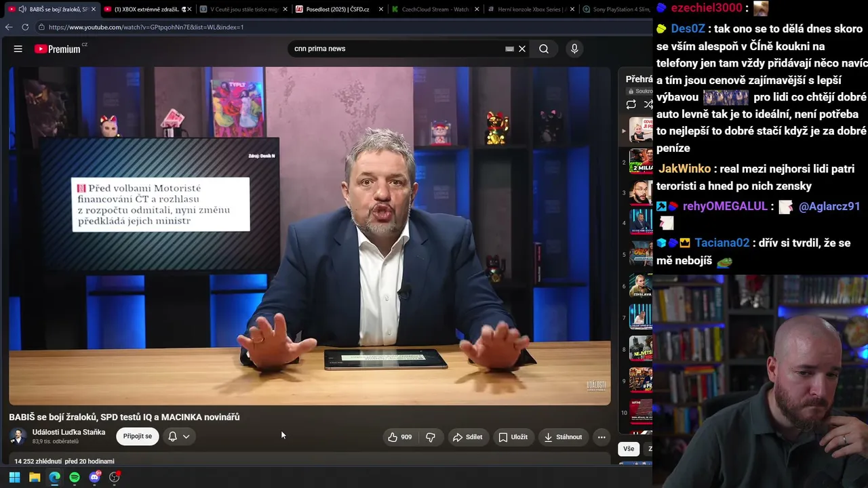This screenshot has width=868, height=488.
Task: Share the video via Sdílet
Action: 467,437
